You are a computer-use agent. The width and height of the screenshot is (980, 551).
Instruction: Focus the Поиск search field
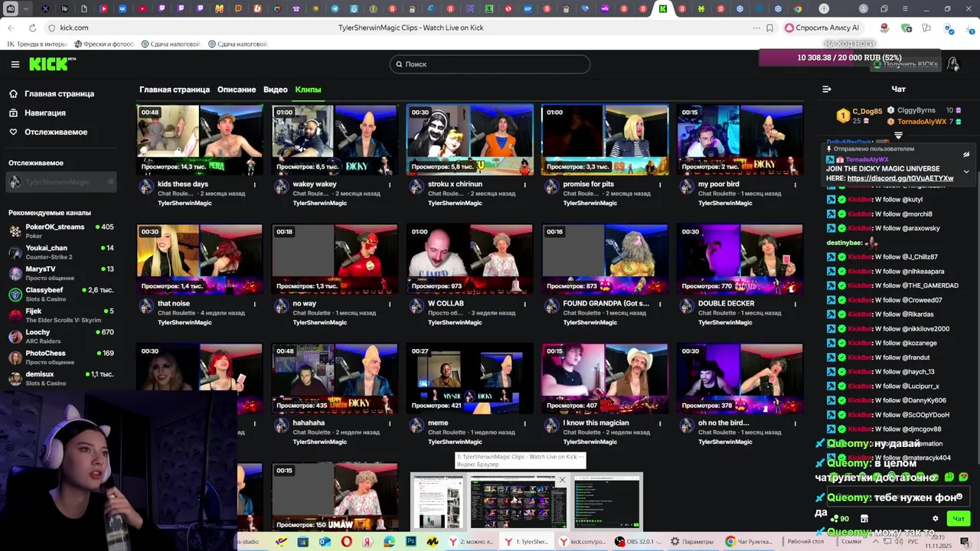coord(490,64)
